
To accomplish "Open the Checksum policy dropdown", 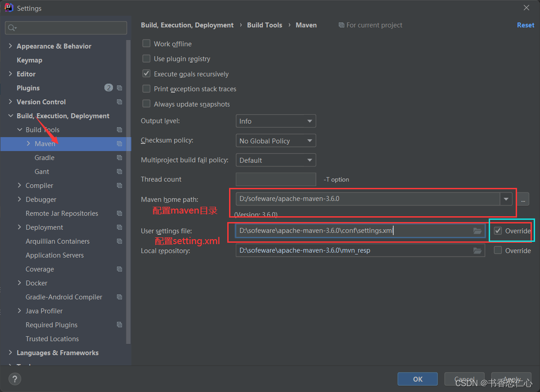I will 276,141.
